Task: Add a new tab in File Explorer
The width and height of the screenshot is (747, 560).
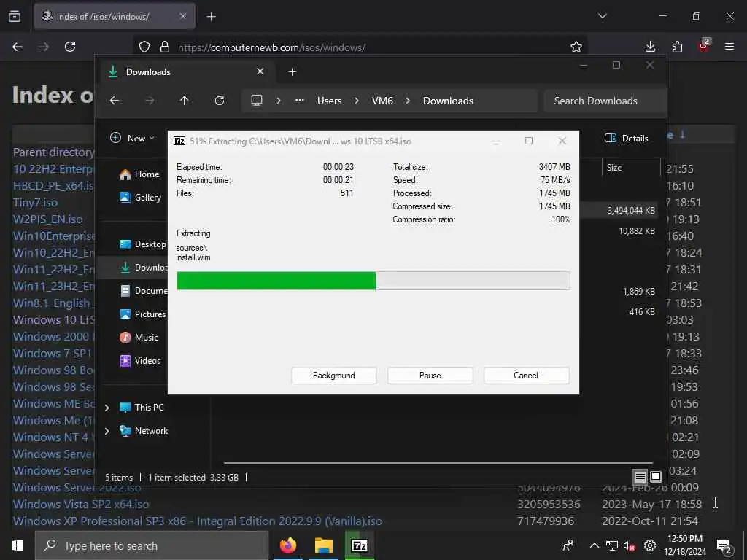Action: coord(292,72)
